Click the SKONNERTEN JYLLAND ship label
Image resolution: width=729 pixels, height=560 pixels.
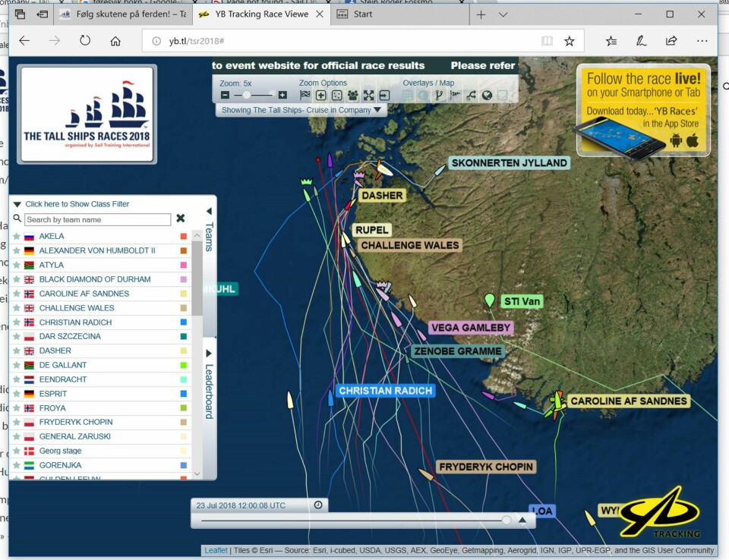click(x=510, y=163)
